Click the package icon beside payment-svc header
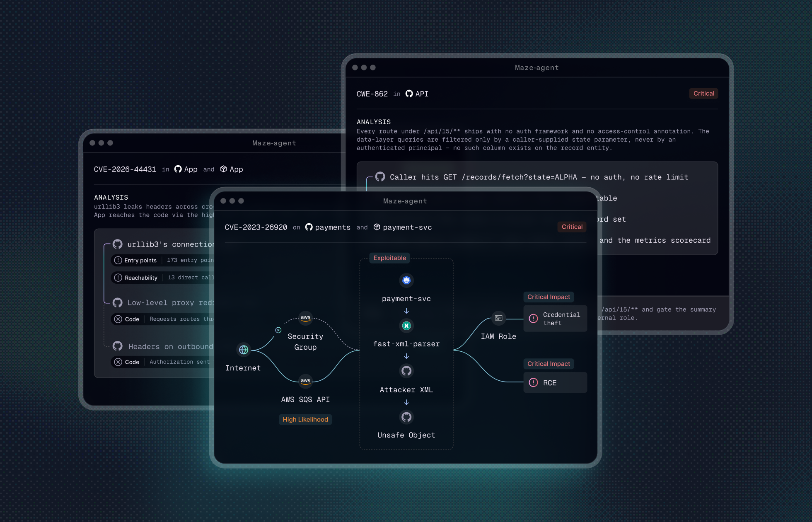 (x=377, y=227)
